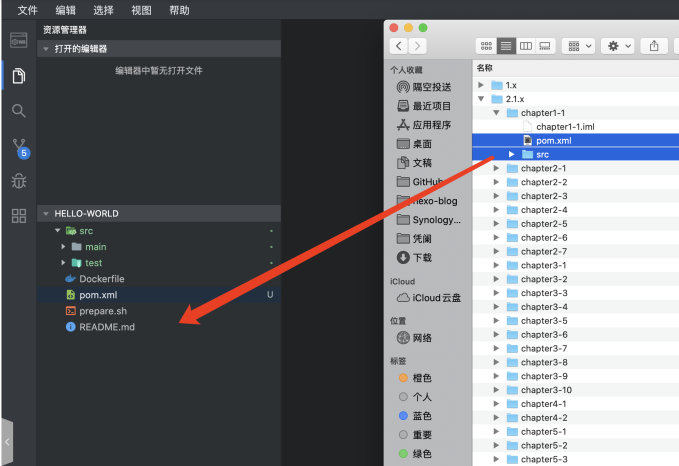Select chapter2-4 folder row
Screen dimensions: 679x466
[576, 210]
